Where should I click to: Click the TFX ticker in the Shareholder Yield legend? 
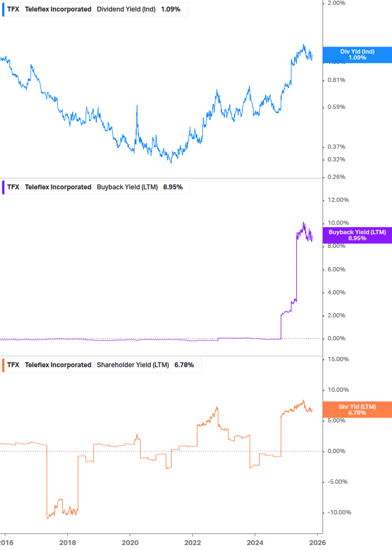click(13, 365)
